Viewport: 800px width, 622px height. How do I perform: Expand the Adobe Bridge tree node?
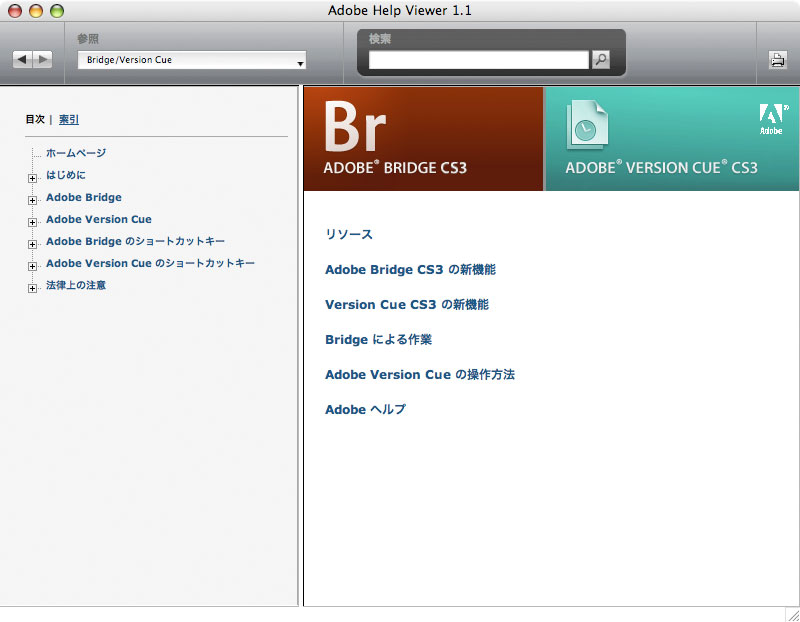[x=32, y=200]
